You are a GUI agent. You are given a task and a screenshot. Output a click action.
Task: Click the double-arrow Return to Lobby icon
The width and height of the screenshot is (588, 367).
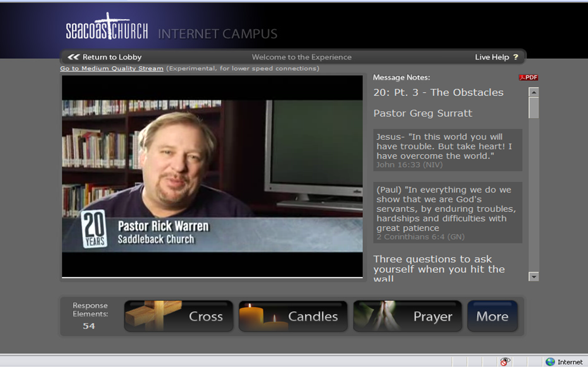click(x=73, y=57)
